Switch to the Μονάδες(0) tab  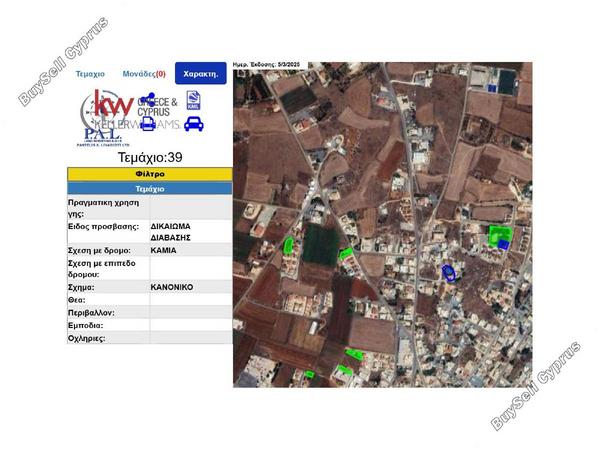[x=144, y=74]
